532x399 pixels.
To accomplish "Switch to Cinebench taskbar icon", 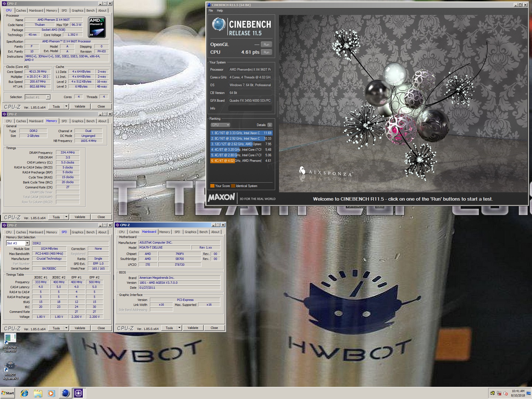I will (65, 393).
